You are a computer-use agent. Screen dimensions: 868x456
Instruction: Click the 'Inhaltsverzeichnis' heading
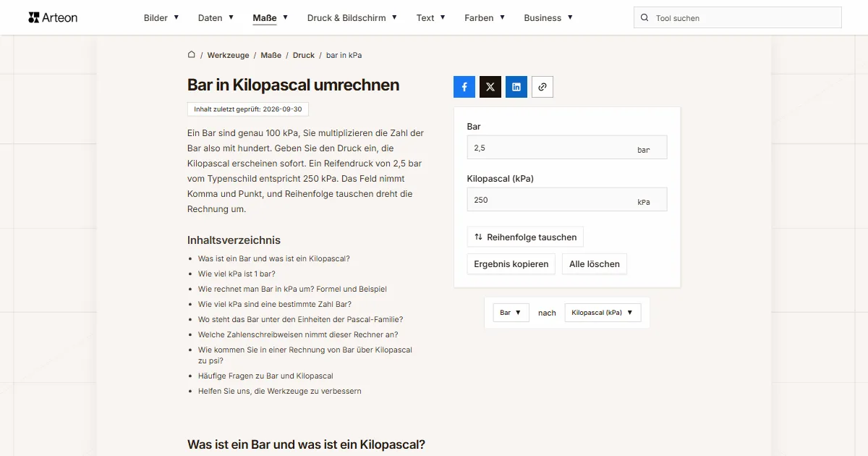pyautogui.click(x=234, y=240)
